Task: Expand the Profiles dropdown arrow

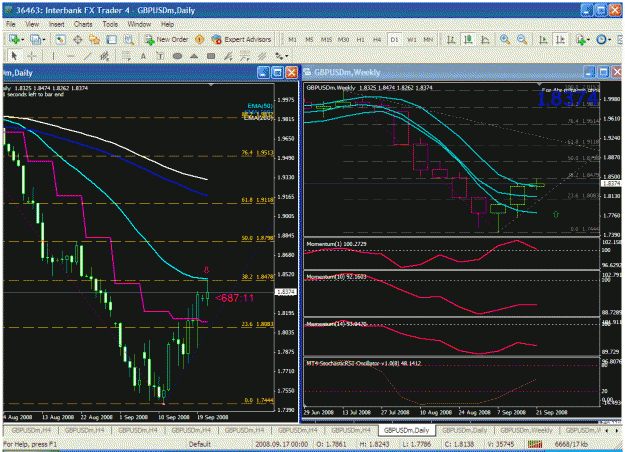Action: pyautogui.click(x=44, y=39)
